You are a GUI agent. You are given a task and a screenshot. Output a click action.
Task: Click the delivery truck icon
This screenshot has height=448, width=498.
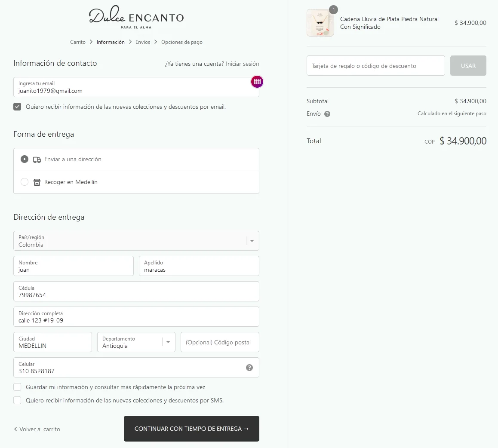[x=37, y=160]
